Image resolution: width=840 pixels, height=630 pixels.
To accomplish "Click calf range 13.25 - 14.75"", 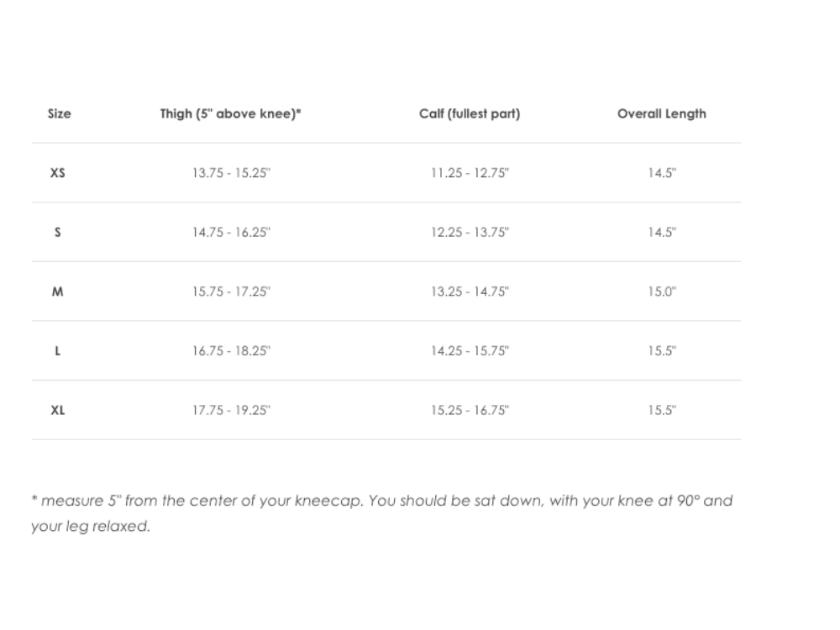I will (x=470, y=292).
